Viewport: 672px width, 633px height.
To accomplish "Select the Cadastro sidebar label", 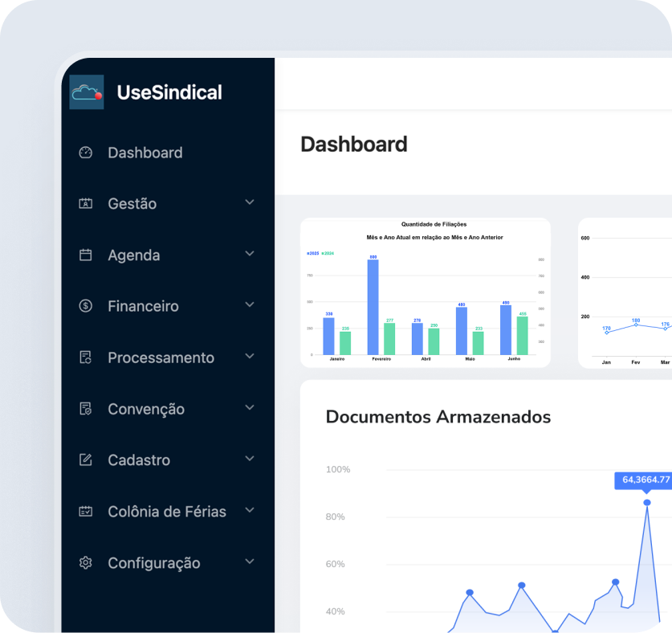I will pyautogui.click(x=139, y=460).
